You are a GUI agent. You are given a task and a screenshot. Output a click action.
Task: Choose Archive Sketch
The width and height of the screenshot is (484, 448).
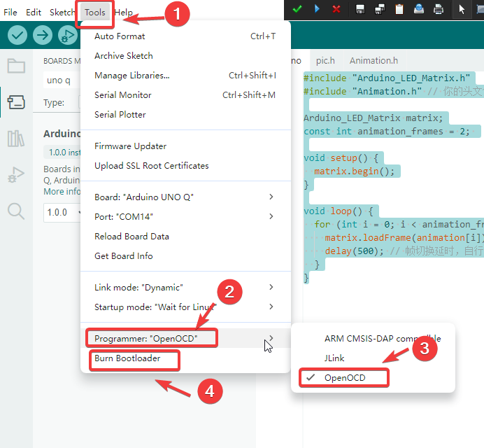(x=185, y=55)
